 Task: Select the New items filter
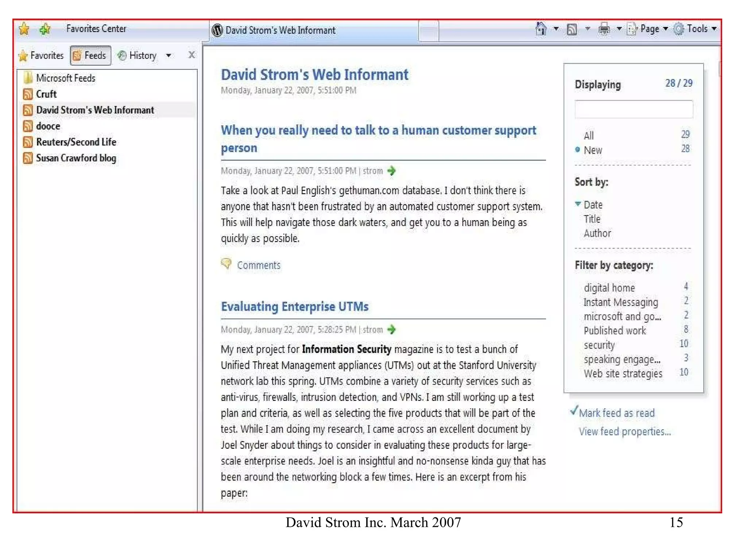click(x=593, y=150)
